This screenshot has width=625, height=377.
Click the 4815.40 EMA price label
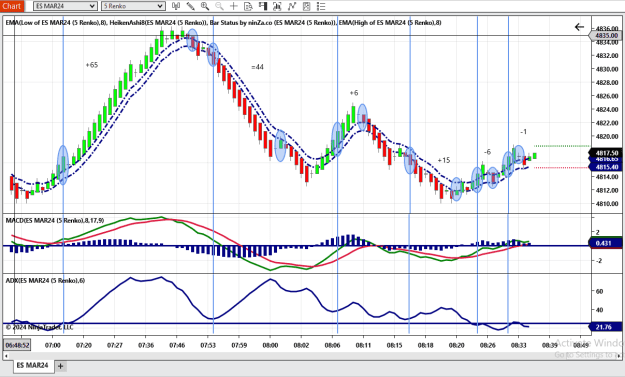click(x=605, y=167)
